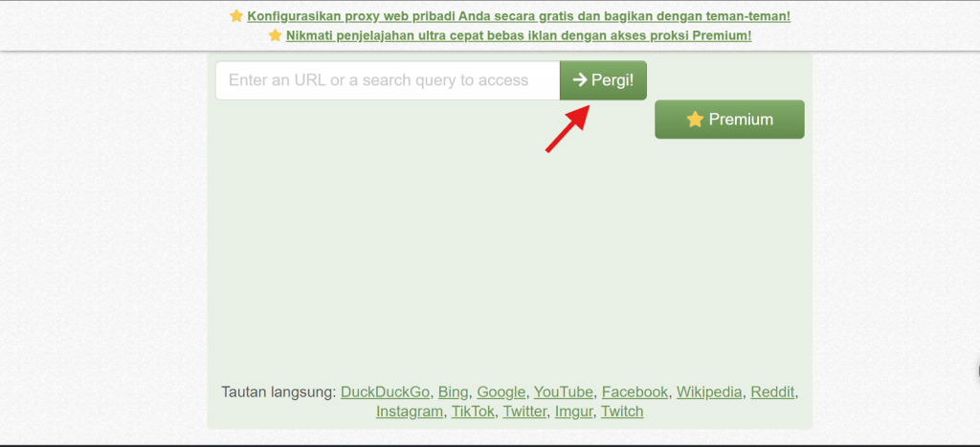The height and width of the screenshot is (447, 980).
Task: Visit the Wikipedia direct link
Action: tap(709, 392)
